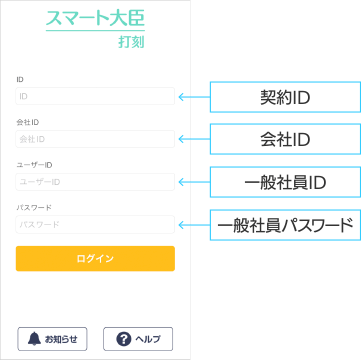Focus the ID input field
Screen dimensions: 361x360
95,96
